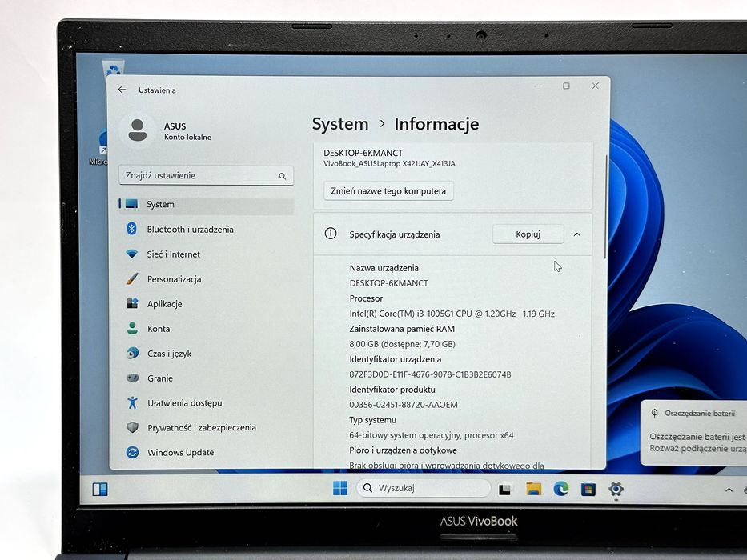Select DESKTOP-6KMANCT under Nazwa urządzenia
The height and width of the screenshot is (560, 747).
click(x=389, y=283)
